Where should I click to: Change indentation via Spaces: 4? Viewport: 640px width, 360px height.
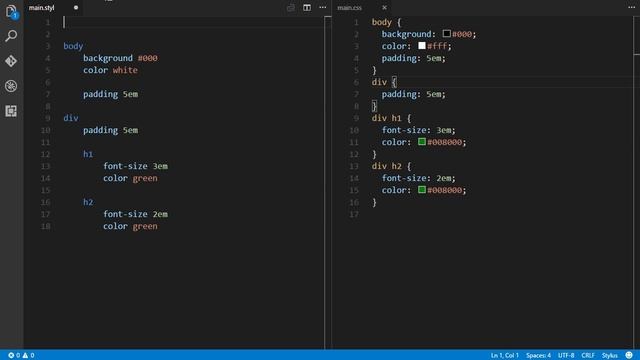click(538, 356)
